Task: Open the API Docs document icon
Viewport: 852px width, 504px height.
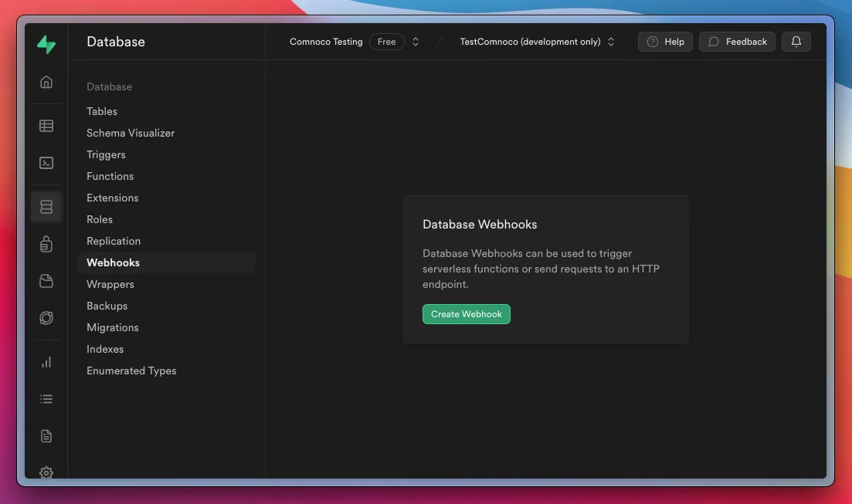Action: point(46,436)
